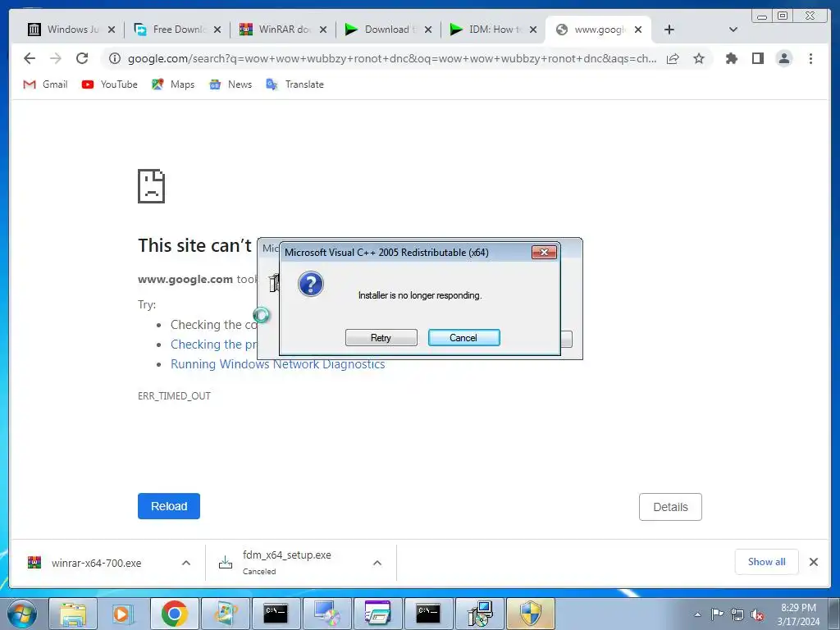
Task: Click Cancel in the installer dialog
Action: click(x=464, y=337)
